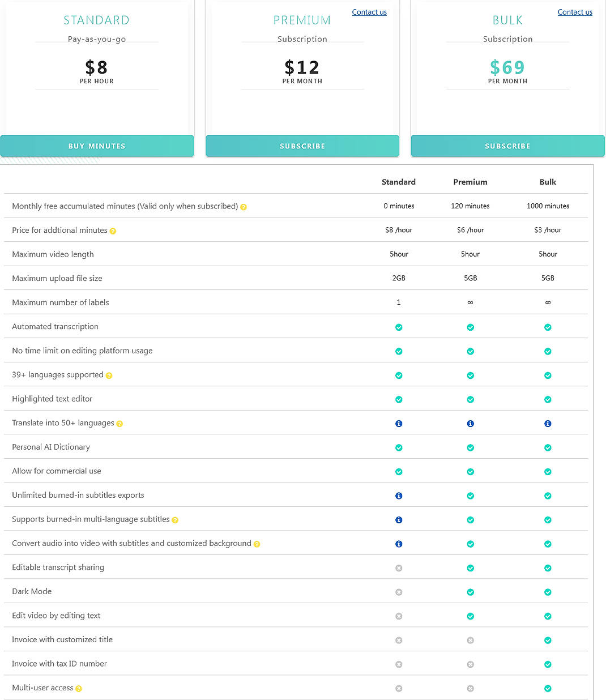The height and width of the screenshot is (700, 606).
Task: Click SUBSCRIBE under the Premium plan
Action: click(x=302, y=146)
